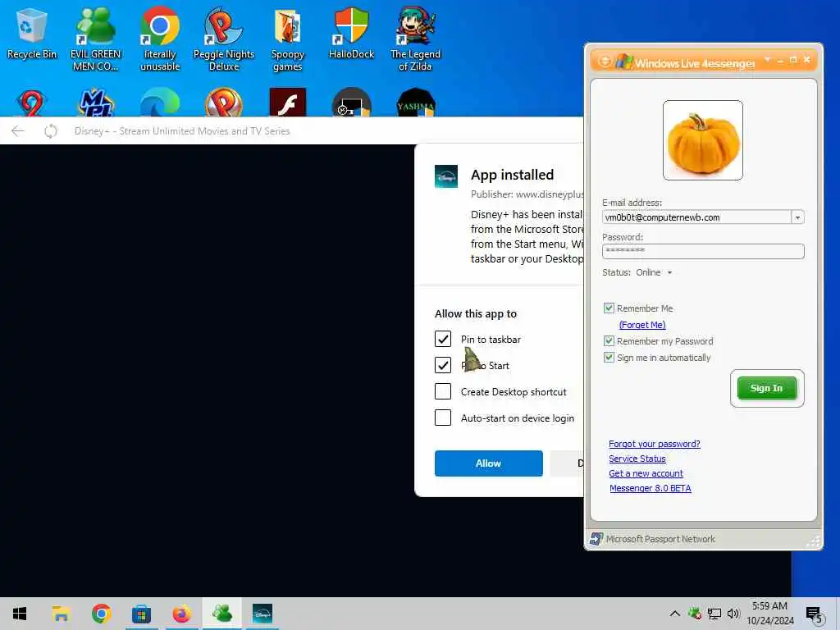Click the taskbar clock and date

(769, 614)
